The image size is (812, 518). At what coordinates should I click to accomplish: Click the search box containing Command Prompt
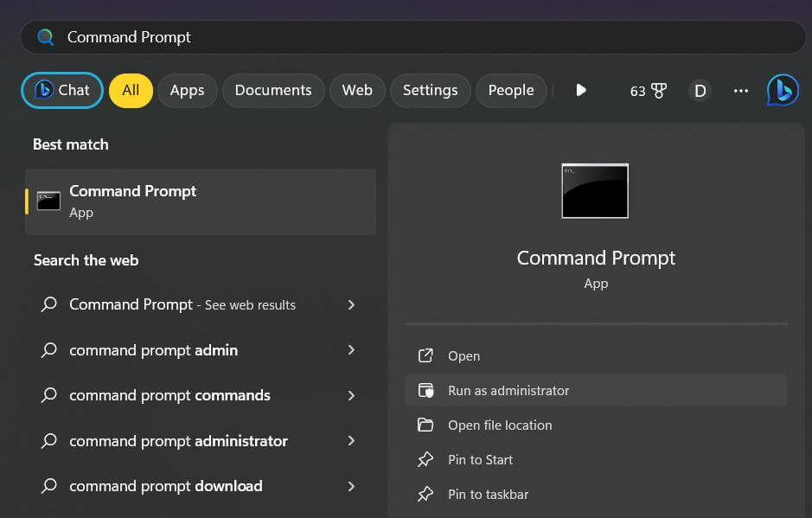pyautogui.click(x=413, y=37)
